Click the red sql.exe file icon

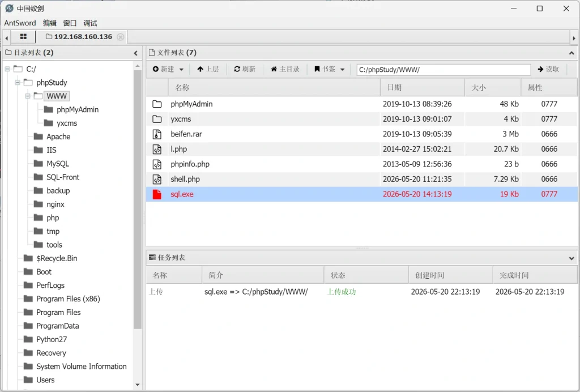click(x=157, y=194)
